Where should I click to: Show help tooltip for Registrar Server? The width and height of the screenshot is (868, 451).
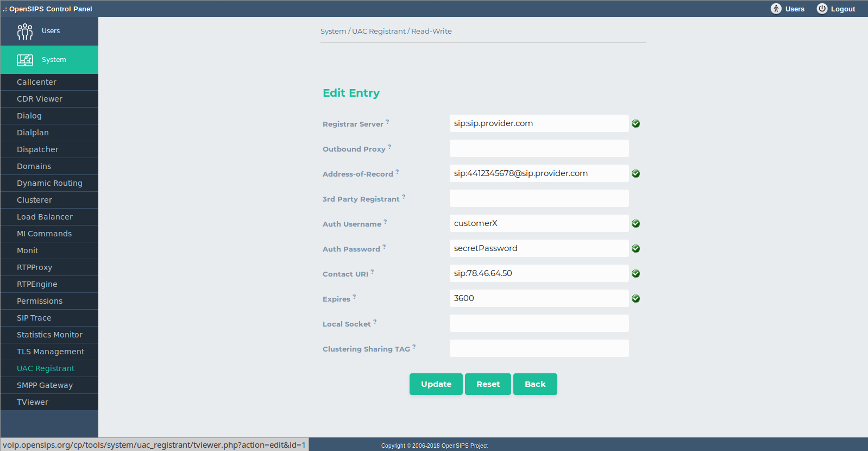coord(387,122)
